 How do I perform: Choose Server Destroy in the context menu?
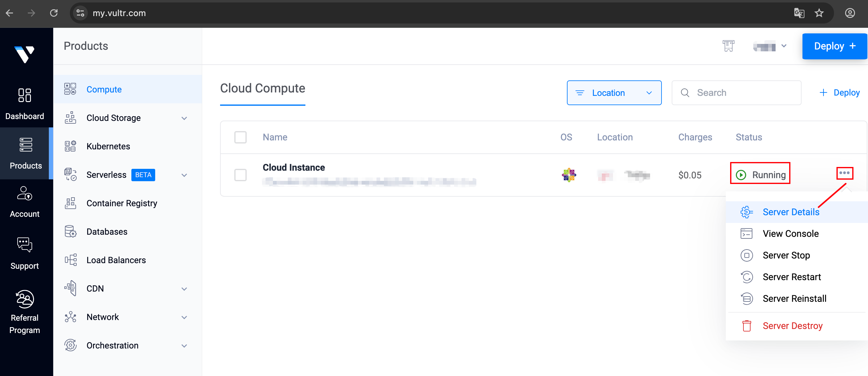click(x=792, y=326)
